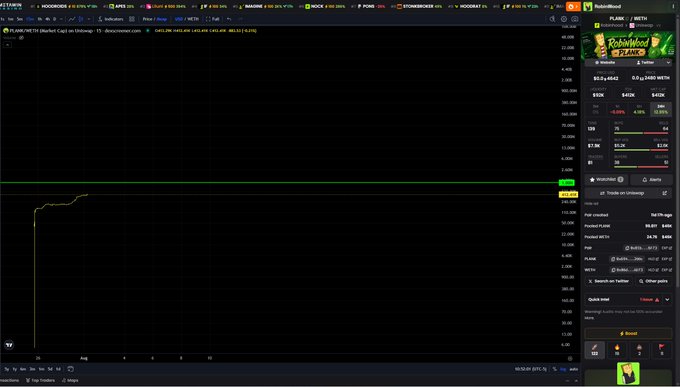
Task: Open Pair explorer EXP link
Action: coord(667,248)
